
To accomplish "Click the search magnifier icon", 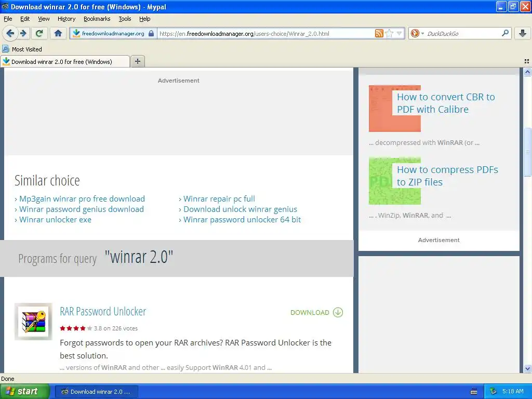I will pyautogui.click(x=505, y=33).
